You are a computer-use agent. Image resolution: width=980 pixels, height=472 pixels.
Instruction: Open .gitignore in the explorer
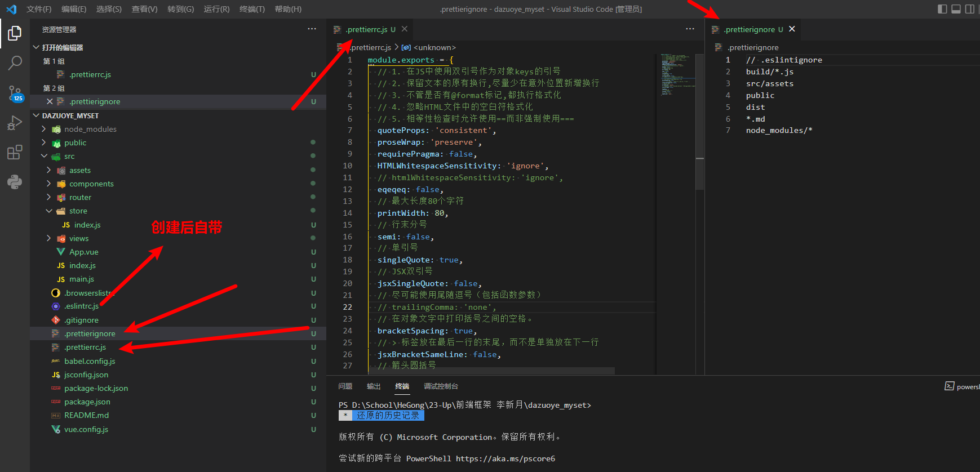point(178,320)
